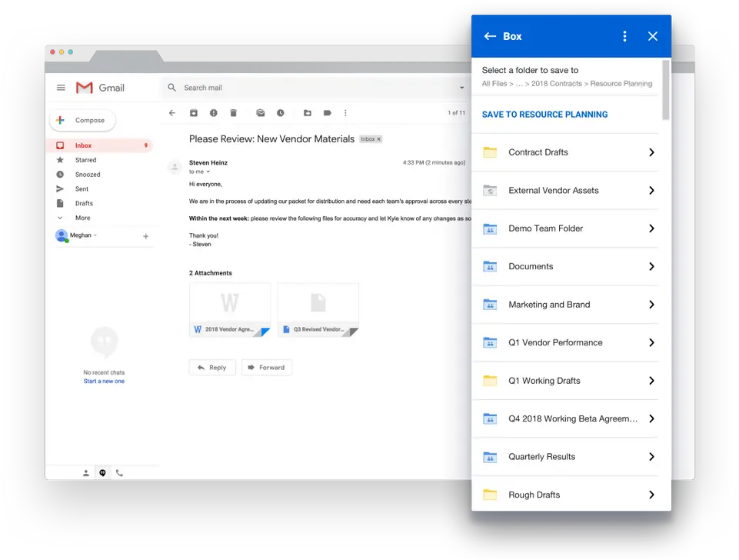Click All Files breadcrumb
This screenshot has width=739, height=560.
click(x=494, y=83)
